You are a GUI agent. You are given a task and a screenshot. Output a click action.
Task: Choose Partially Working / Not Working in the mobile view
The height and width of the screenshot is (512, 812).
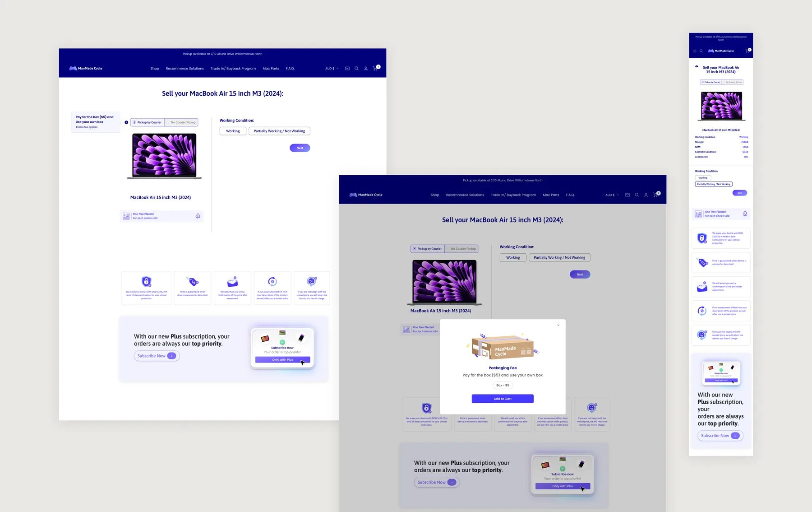coord(714,184)
